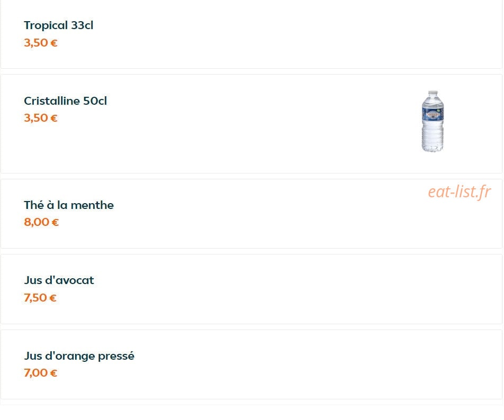Click the blue label on the water bottle

point(433,115)
